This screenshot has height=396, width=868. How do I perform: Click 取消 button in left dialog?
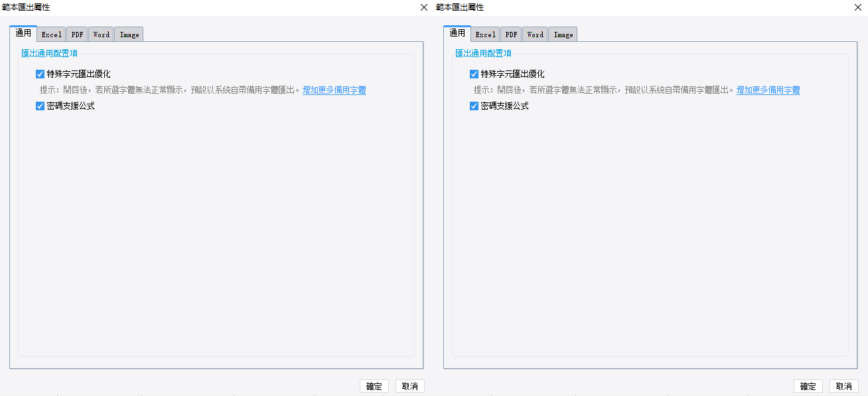click(410, 386)
